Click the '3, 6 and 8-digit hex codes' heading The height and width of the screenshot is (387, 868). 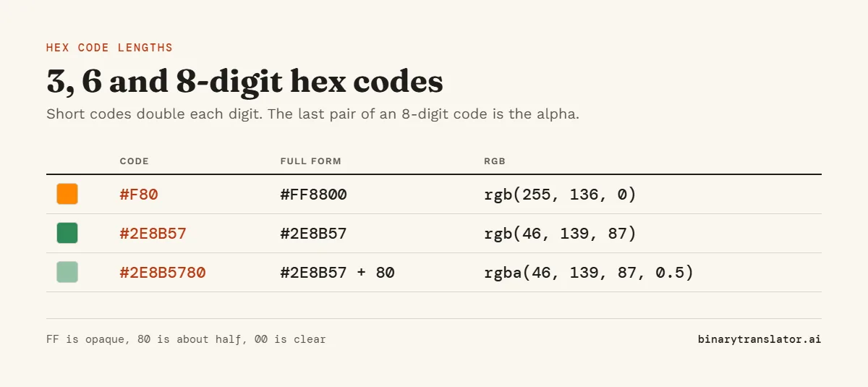pyautogui.click(x=244, y=81)
